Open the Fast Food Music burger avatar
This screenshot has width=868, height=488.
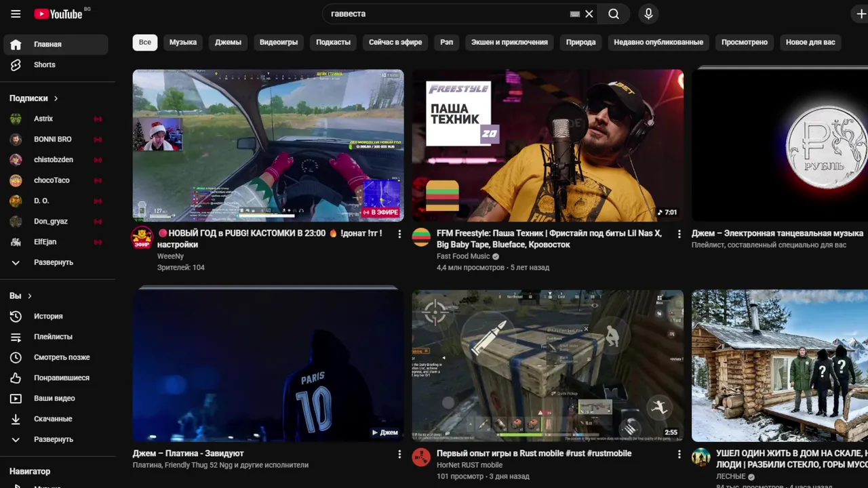422,237
